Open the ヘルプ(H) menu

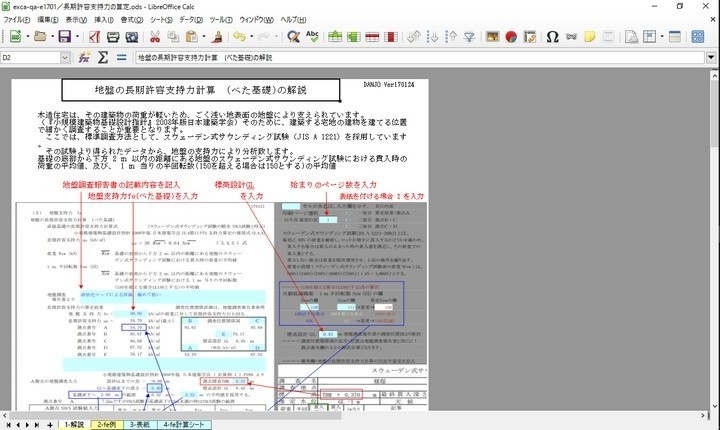[293, 20]
